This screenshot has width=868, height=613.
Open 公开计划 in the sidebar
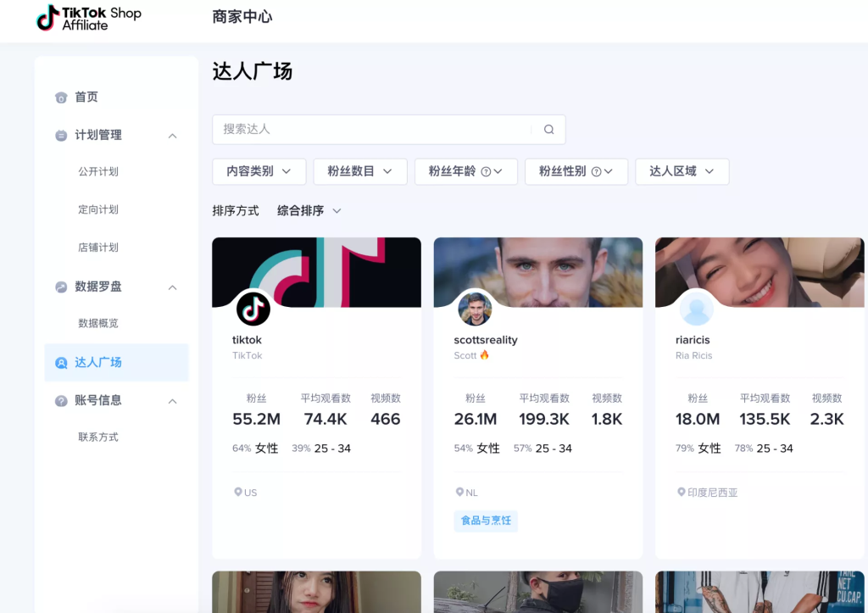tap(98, 171)
